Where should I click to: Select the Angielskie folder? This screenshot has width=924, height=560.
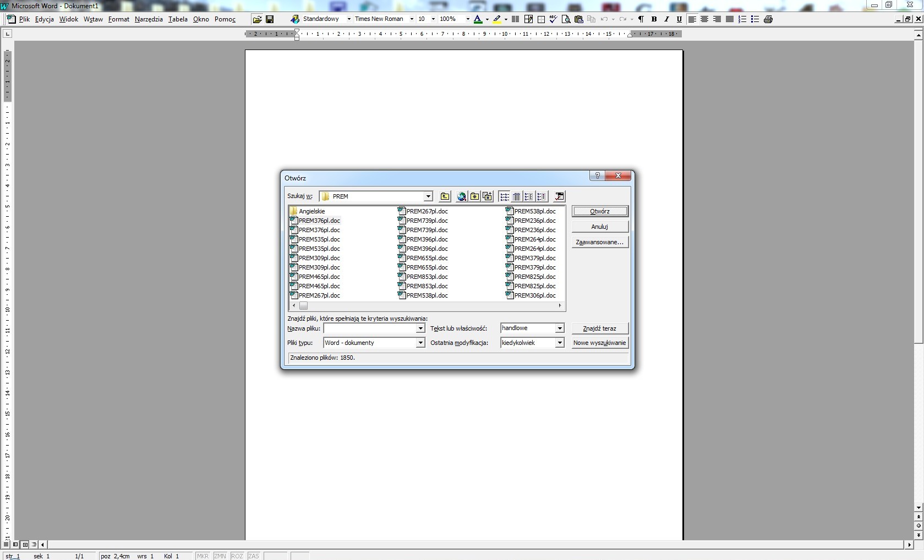pyautogui.click(x=308, y=211)
